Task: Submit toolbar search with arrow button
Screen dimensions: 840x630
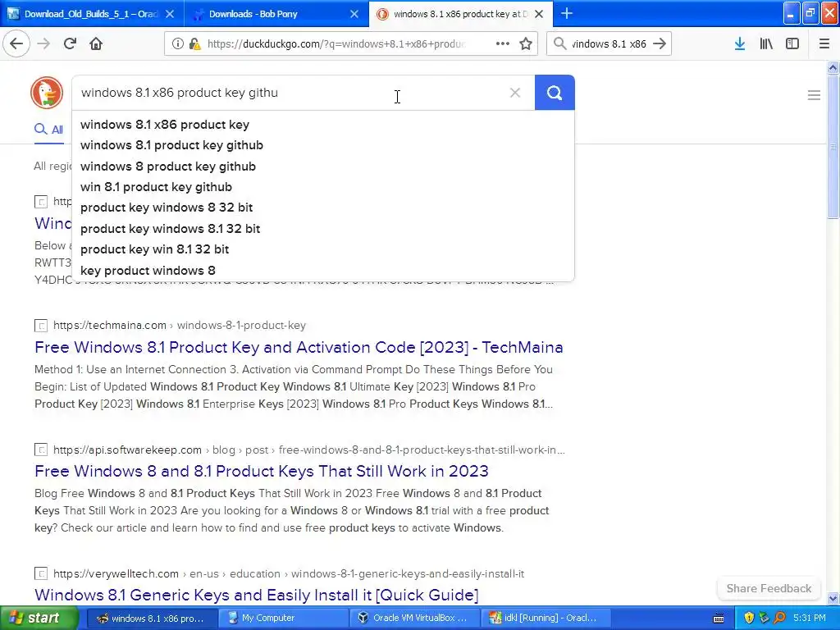Action: click(x=660, y=43)
